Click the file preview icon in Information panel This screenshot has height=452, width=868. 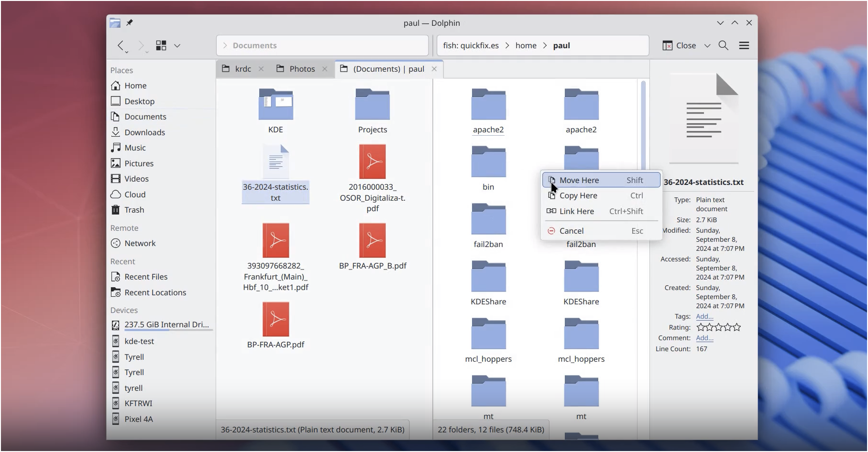pos(704,118)
